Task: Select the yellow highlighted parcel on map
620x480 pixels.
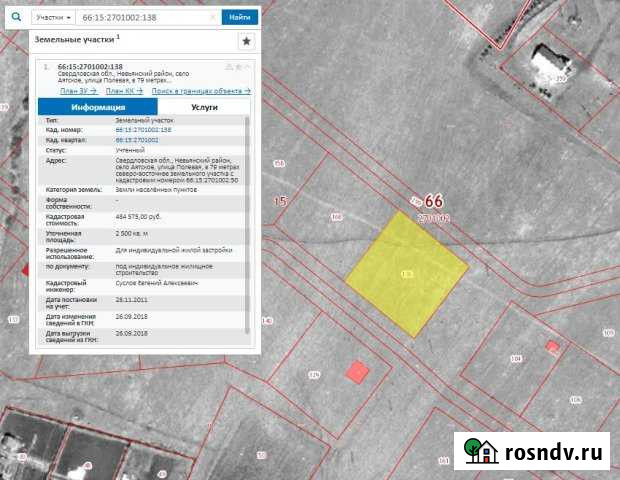Action: 405,268
